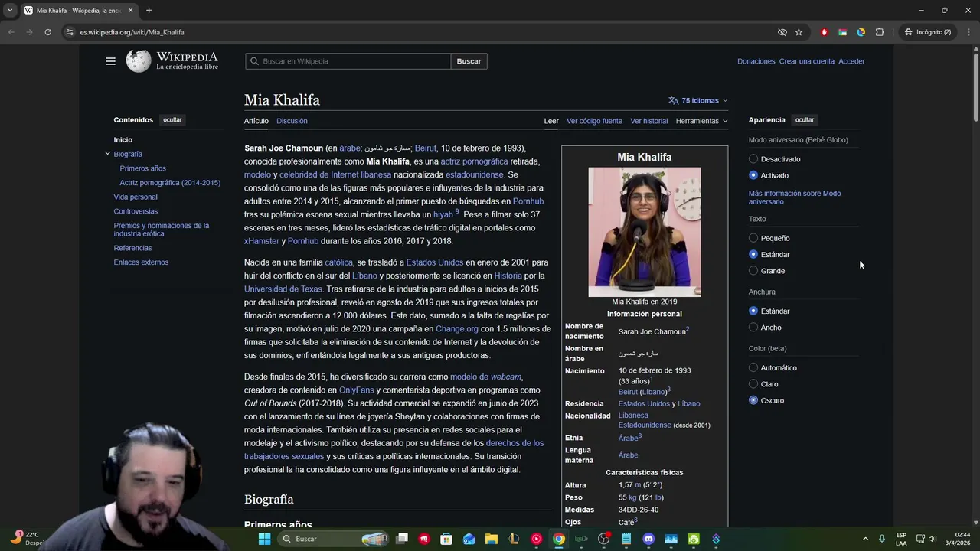
Task: Choose Estándar text size
Action: click(753, 254)
